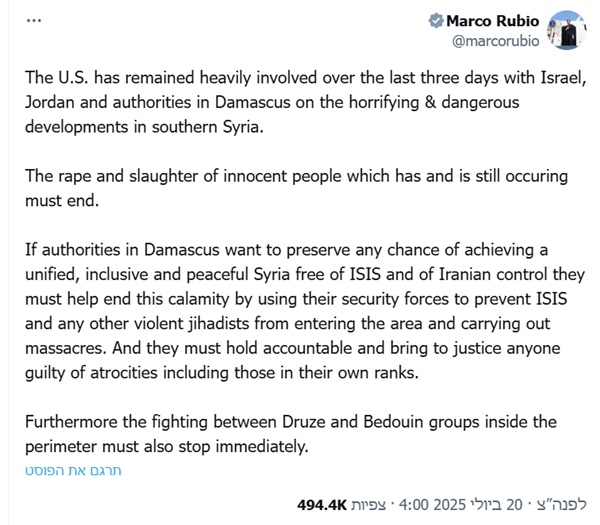Click the line starting 'Furthermore the fighting between Druze'
This screenshot has width=600, height=525.
(x=291, y=422)
